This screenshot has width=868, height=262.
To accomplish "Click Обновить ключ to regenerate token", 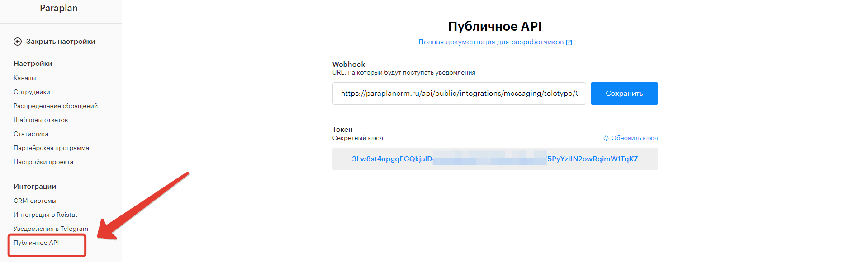I will [x=634, y=138].
